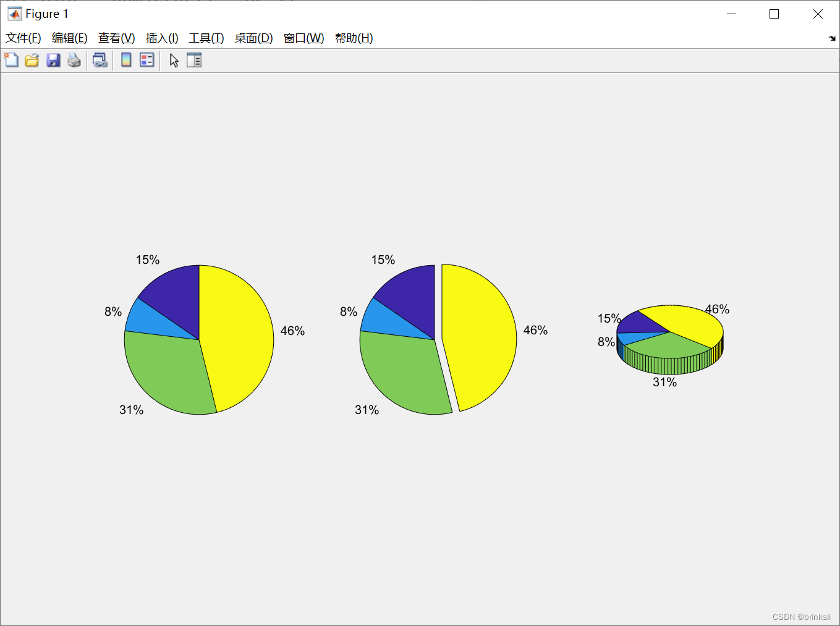840x626 pixels.
Task: Close the Figure 1 window
Action: [818, 14]
